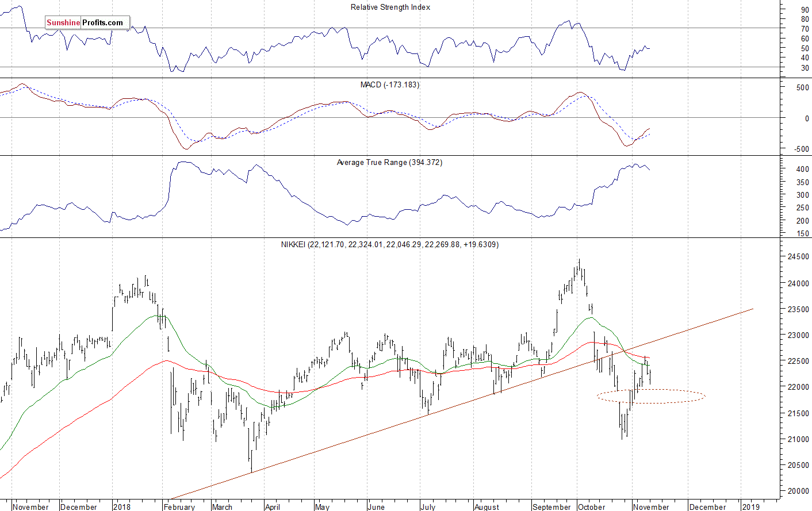Click the RSI axis value 70
812x511 pixels.
tap(805, 29)
